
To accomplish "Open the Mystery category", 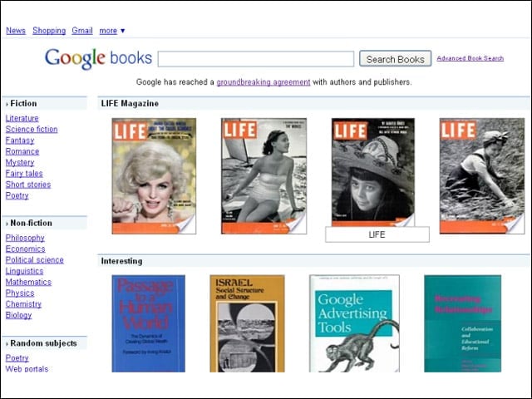I will pyautogui.click(x=20, y=163).
